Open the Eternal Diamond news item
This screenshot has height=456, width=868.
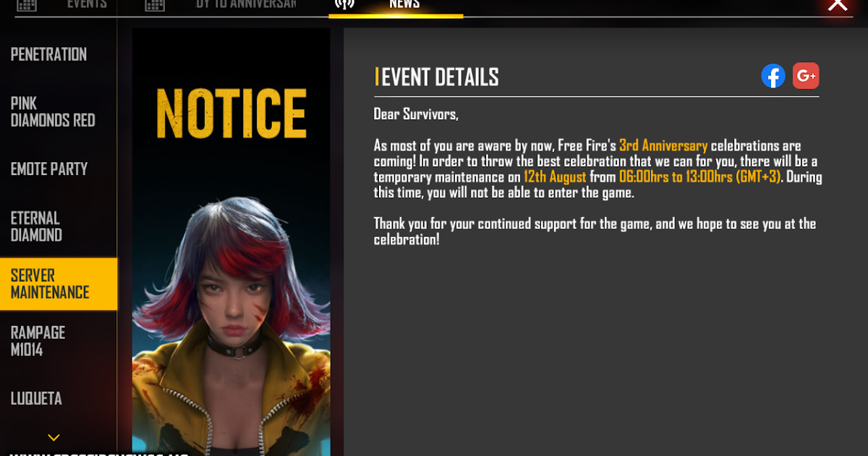point(59,227)
